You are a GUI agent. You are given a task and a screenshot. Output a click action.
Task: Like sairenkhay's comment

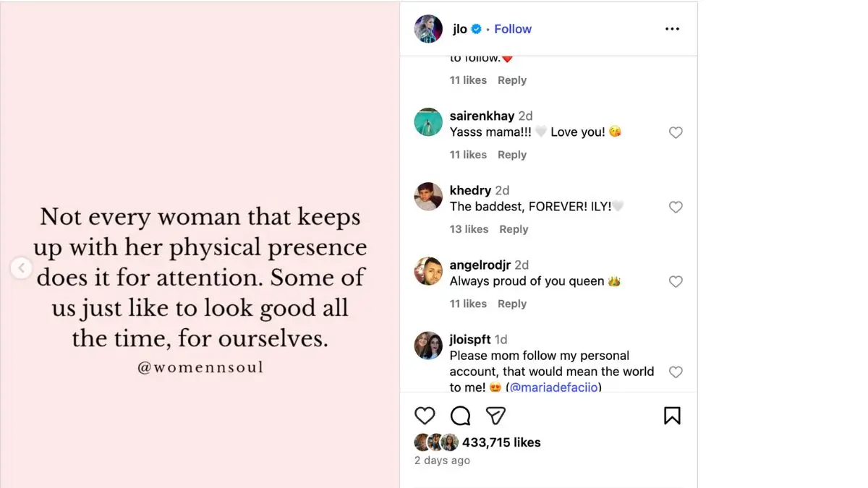click(x=676, y=133)
